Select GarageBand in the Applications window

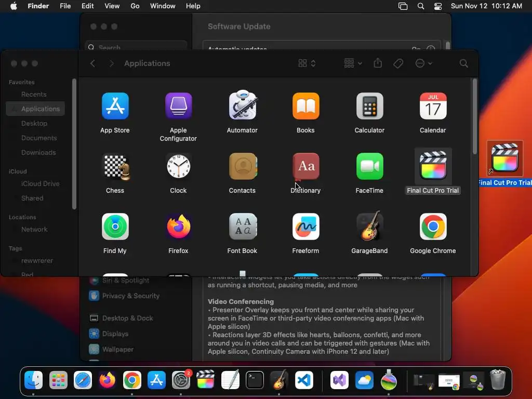369,226
